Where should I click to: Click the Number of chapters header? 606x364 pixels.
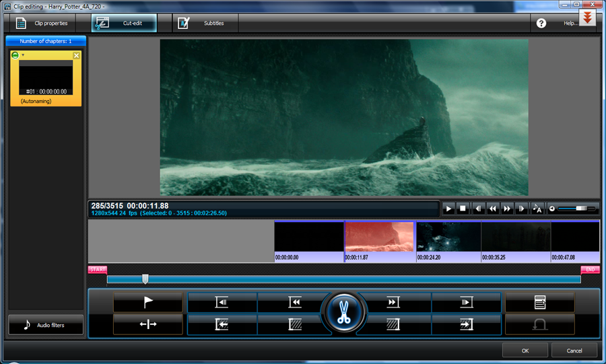click(46, 41)
